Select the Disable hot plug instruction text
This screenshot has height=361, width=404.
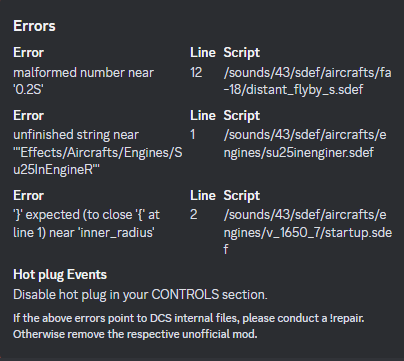click(140, 294)
